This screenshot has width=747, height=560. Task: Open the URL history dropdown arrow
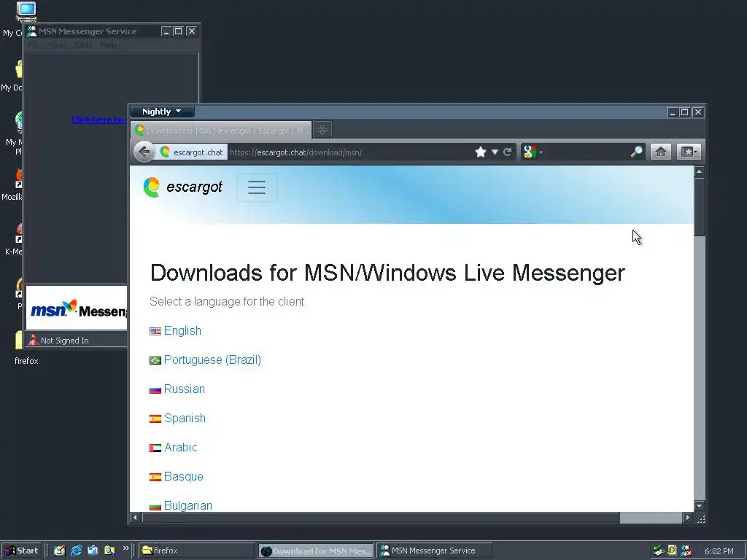(x=495, y=152)
